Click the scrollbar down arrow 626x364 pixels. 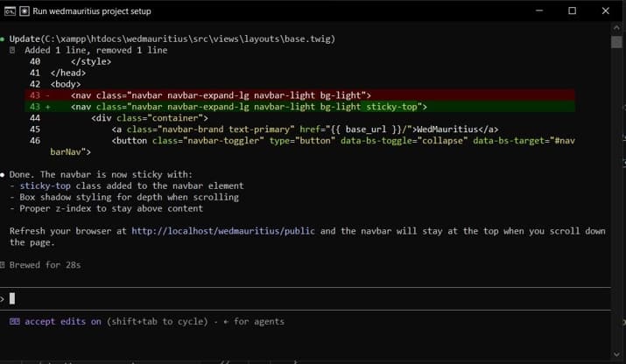pyautogui.click(x=616, y=353)
